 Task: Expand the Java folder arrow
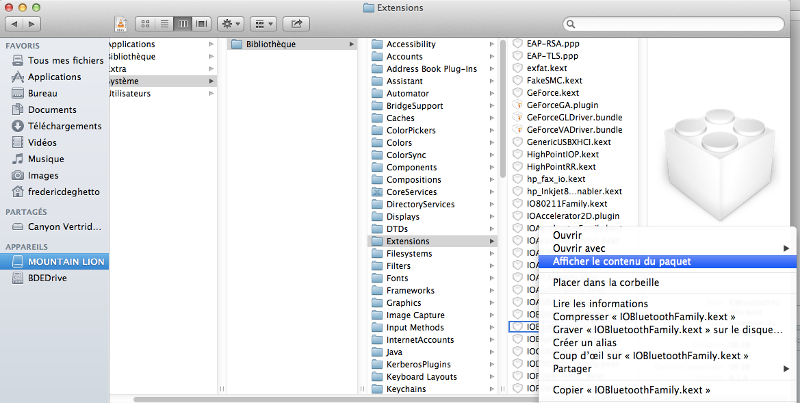[x=492, y=352]
